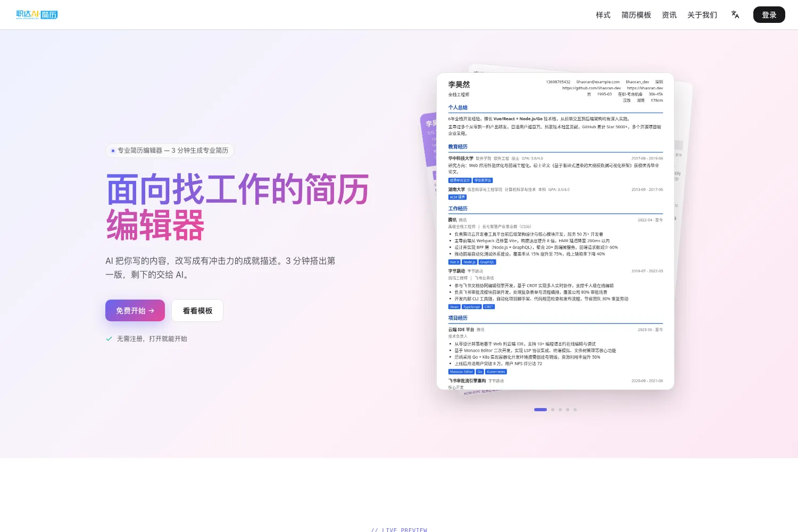Open the 资讯 nav link
Screen dimensions: 798x532
click(669, 15)
